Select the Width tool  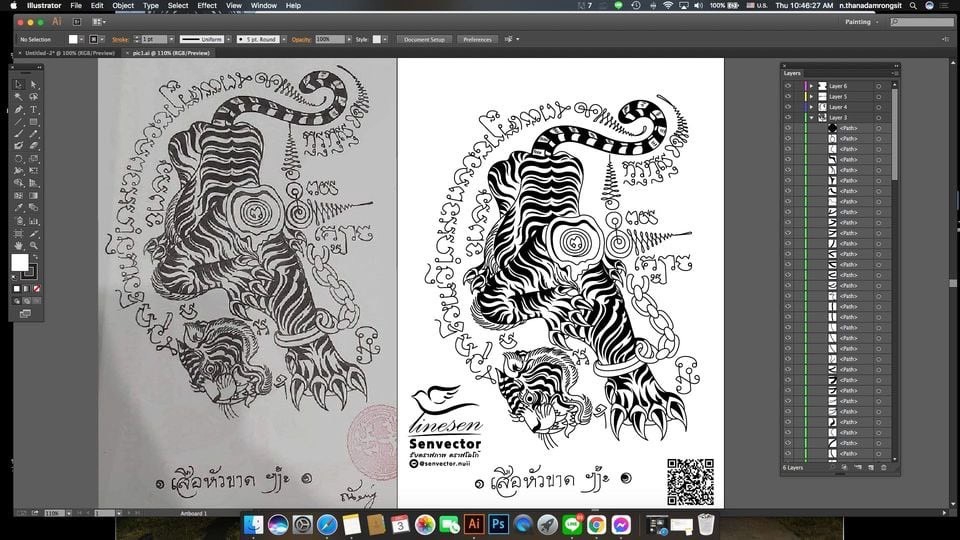tap(19, 171)
